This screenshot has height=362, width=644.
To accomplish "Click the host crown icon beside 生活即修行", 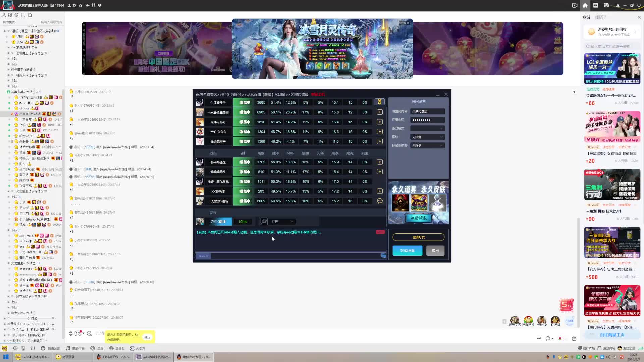I will (x=380, y=102).
